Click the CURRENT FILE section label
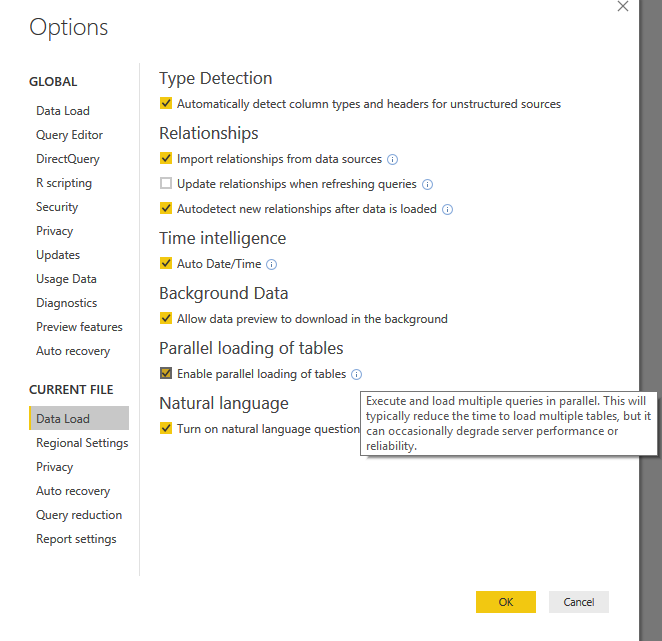Viewport: 662px width, 641px height. 71,390
